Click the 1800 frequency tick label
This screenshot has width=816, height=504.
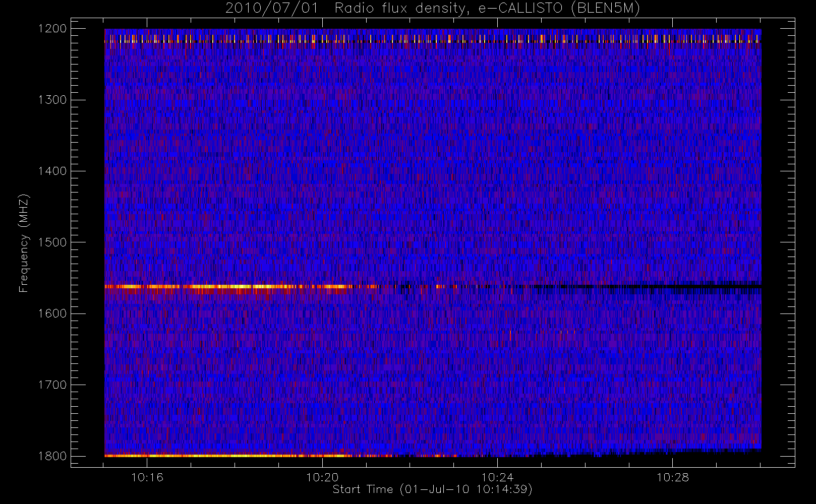[53, 456]
